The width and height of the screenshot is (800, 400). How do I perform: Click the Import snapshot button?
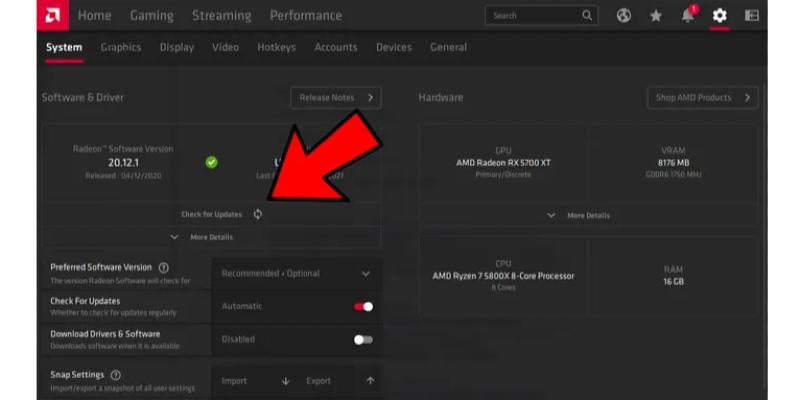255,381
